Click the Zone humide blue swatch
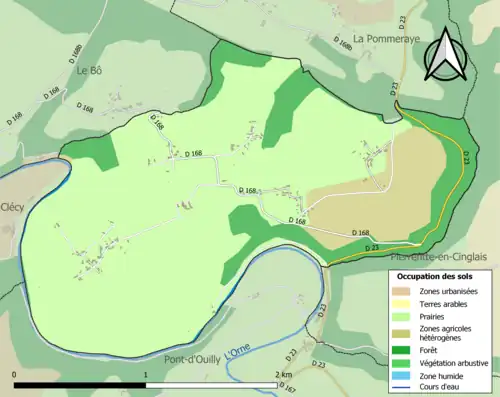Screen dimensions: 500x397 [x=401, y=376]
